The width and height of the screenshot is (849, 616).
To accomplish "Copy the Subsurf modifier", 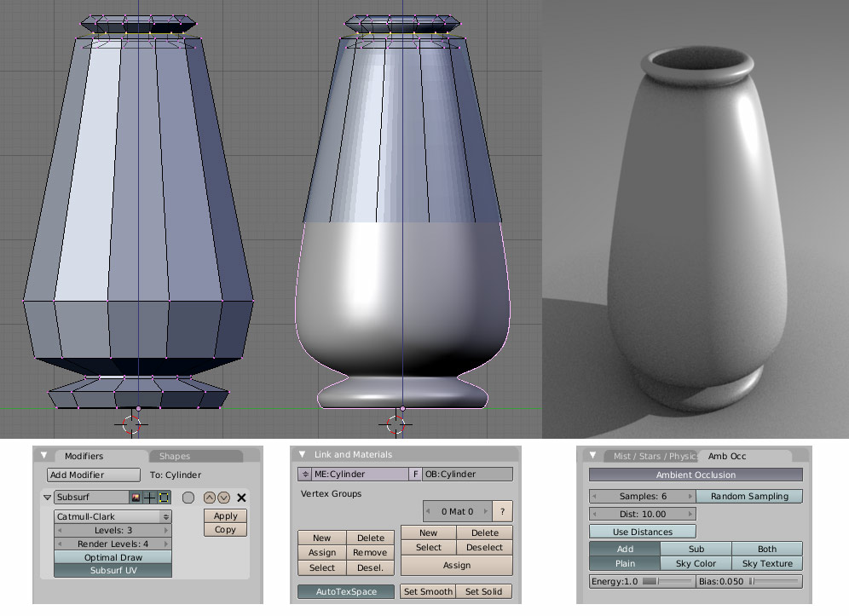I will click(225, 529).
